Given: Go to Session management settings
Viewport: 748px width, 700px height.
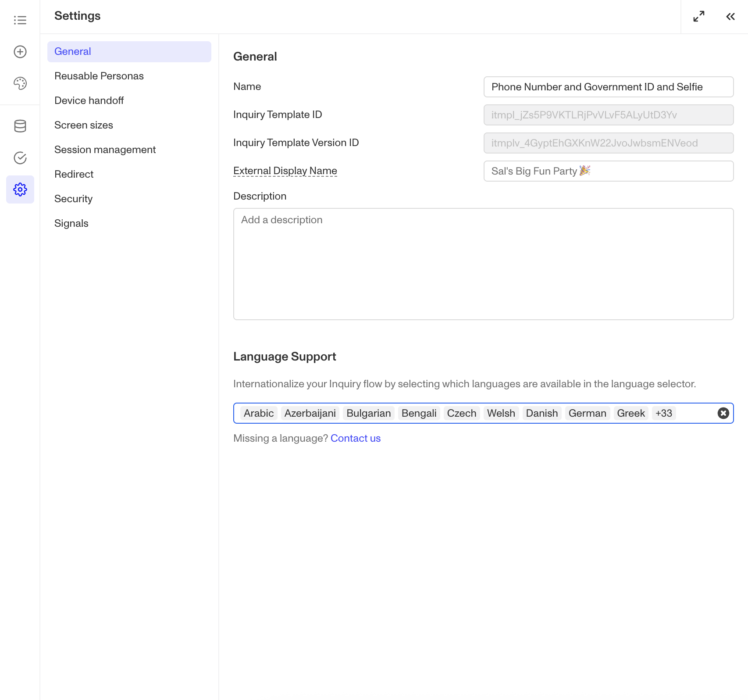Looking at the screenshot, I should point(105,149).
